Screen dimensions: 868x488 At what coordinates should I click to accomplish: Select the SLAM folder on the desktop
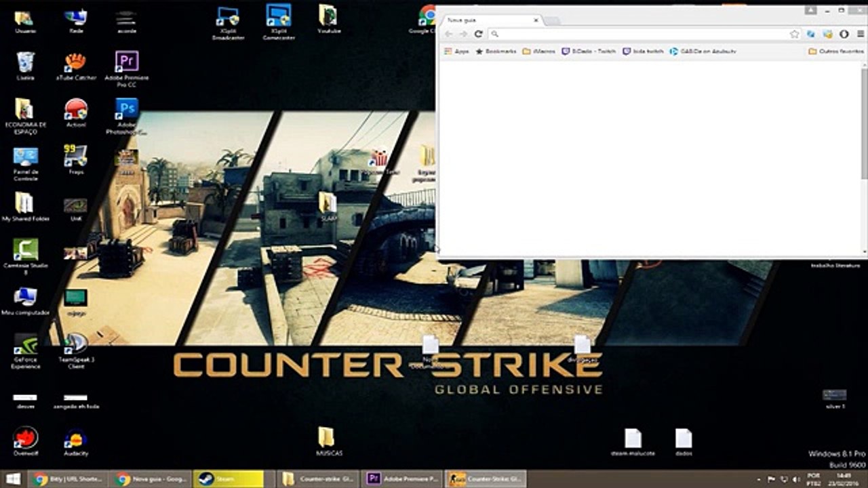[328, 206]
